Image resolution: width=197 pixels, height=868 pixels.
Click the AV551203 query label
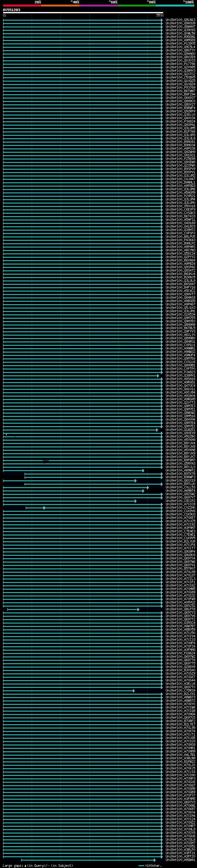pos(11,10)
